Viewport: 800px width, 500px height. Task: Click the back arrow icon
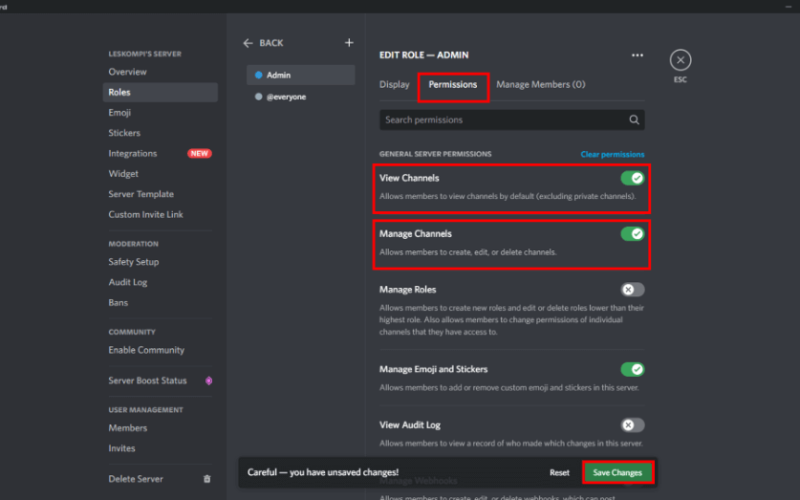[248, 43]
